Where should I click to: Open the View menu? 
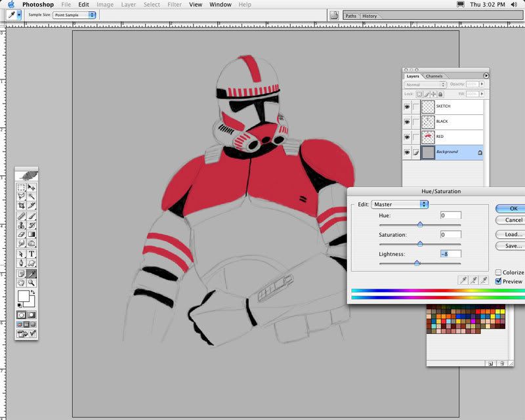pyautogui.click(x=196, y=5)
